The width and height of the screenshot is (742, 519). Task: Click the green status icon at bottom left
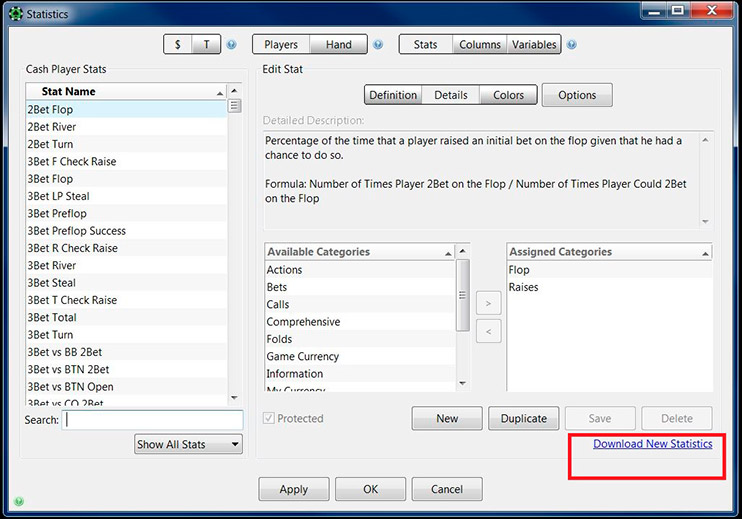click(x=19, y=501)
